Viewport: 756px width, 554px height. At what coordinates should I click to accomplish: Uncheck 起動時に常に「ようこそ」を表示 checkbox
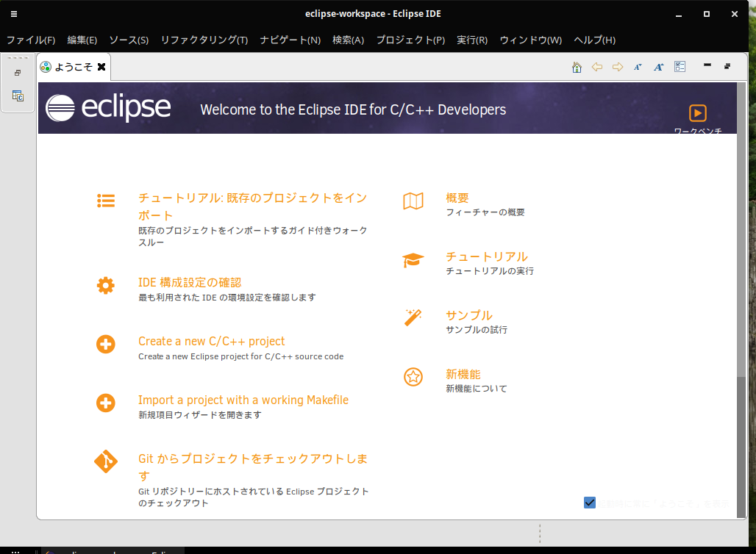(x=590, y=503)
